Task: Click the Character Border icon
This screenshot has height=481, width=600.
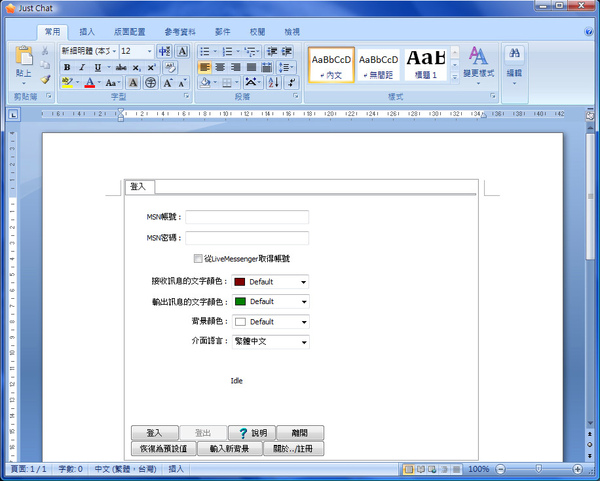Action: tap(182, 51)
